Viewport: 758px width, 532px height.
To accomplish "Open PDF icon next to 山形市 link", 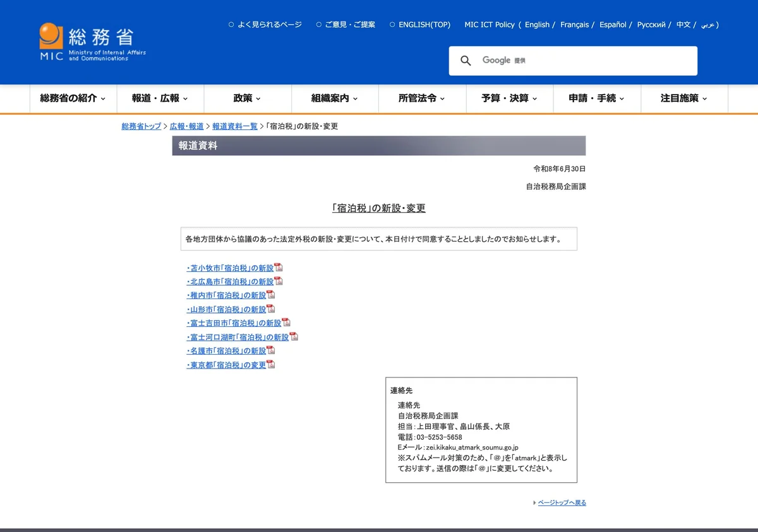I will 271,309.
